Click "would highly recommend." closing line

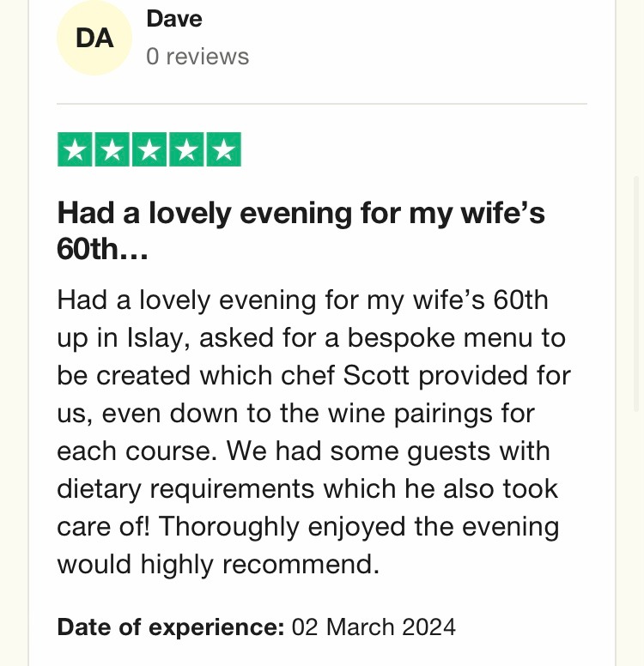[217, 565]
